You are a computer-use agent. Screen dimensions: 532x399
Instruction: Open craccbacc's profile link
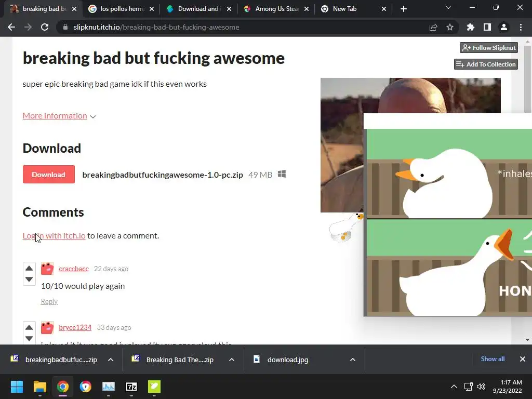tap(74, 269)
